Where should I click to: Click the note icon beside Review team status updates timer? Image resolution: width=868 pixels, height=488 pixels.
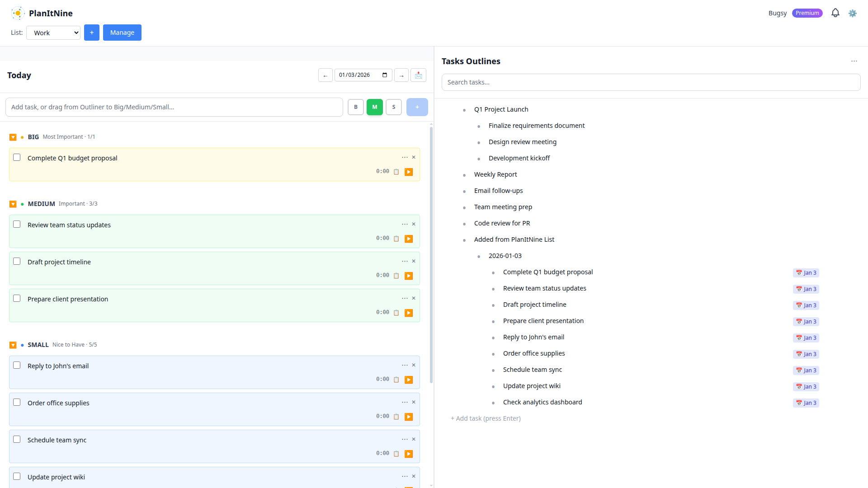coord(396,239)
